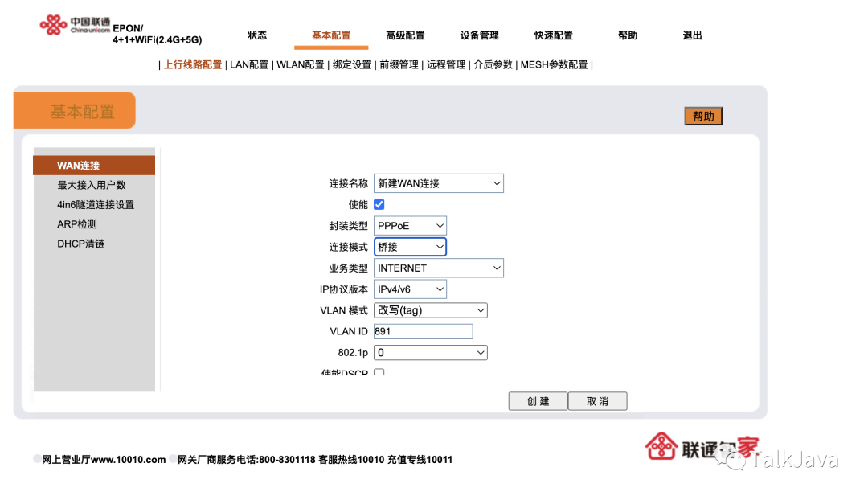
Task: Click the 创建 create button
Action: click(x=538, y=400)
